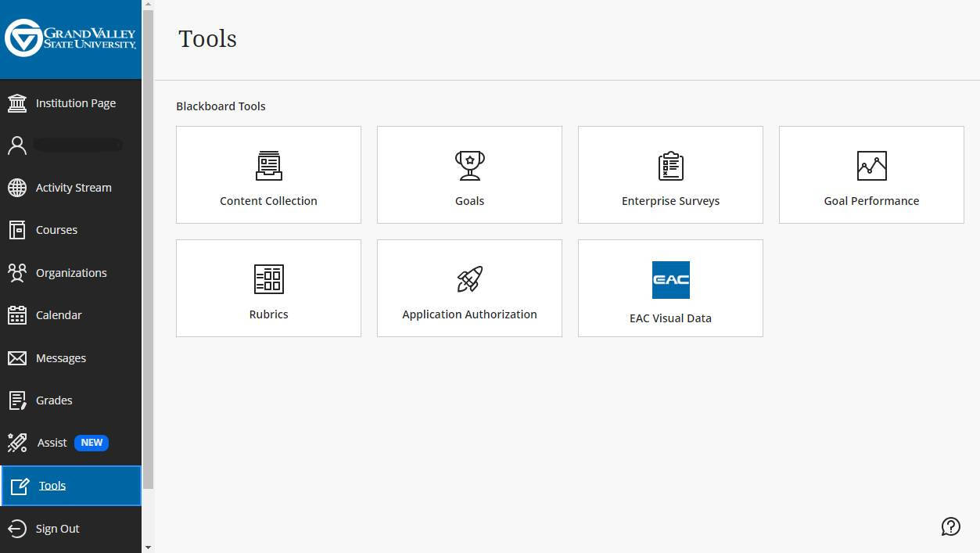Select the Courses icon in sidebar
Viewport: 980px width, 553px height.
[56, 229]
